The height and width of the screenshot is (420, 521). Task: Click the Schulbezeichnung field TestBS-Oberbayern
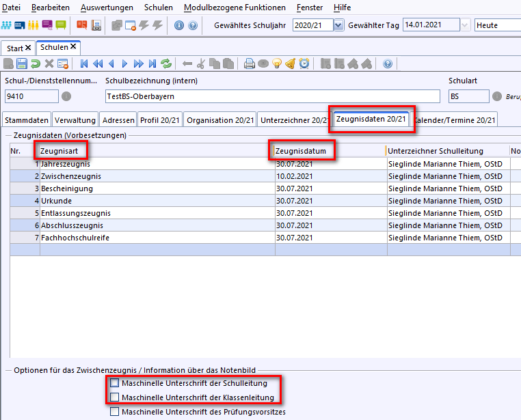point(272,96)
